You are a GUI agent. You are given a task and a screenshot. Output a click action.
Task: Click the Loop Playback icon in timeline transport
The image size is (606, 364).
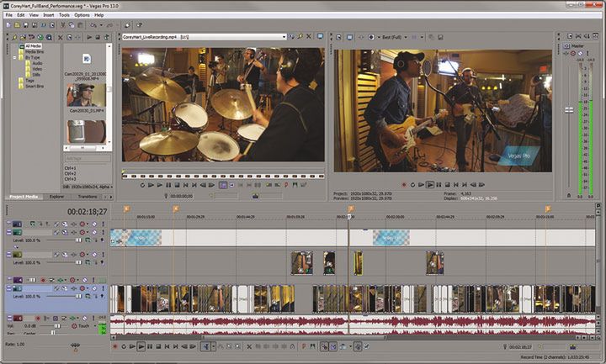pos(125,346)
